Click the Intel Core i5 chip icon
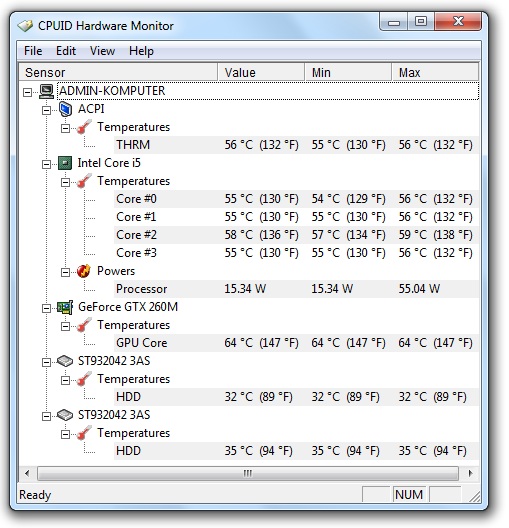The width and height of the screenshot is (509, 528). [65, 163]
